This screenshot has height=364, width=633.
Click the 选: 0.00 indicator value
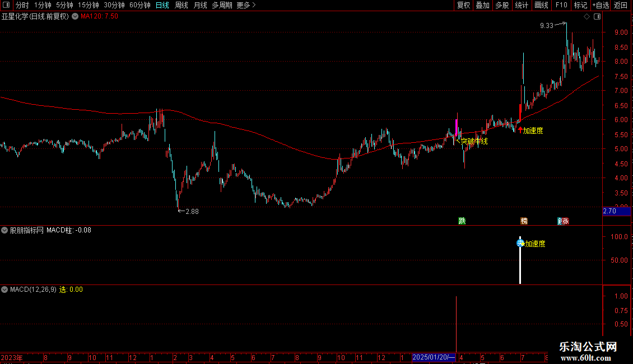[71, 290]
